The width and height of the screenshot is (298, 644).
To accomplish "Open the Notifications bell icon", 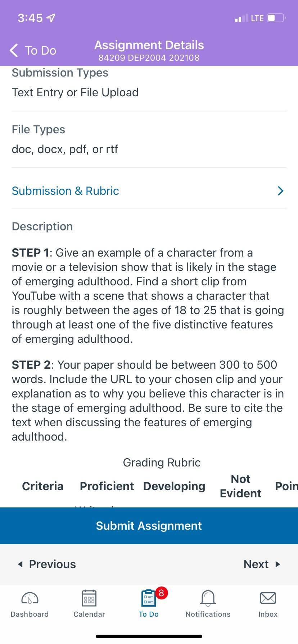I will click(208, 598).
